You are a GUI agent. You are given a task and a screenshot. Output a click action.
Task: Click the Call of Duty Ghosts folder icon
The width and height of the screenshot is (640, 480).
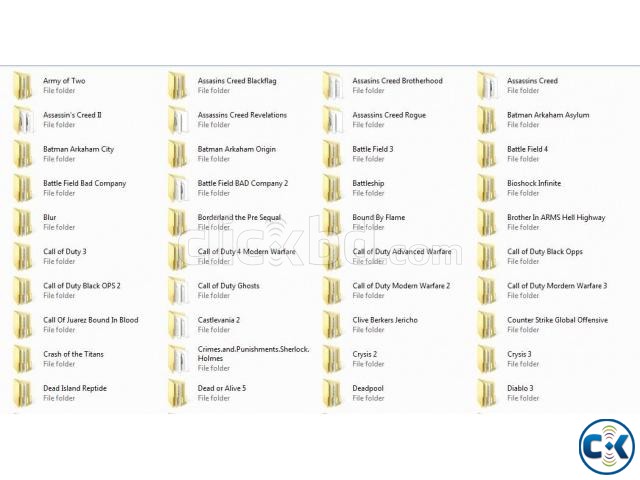click(177, 291)
